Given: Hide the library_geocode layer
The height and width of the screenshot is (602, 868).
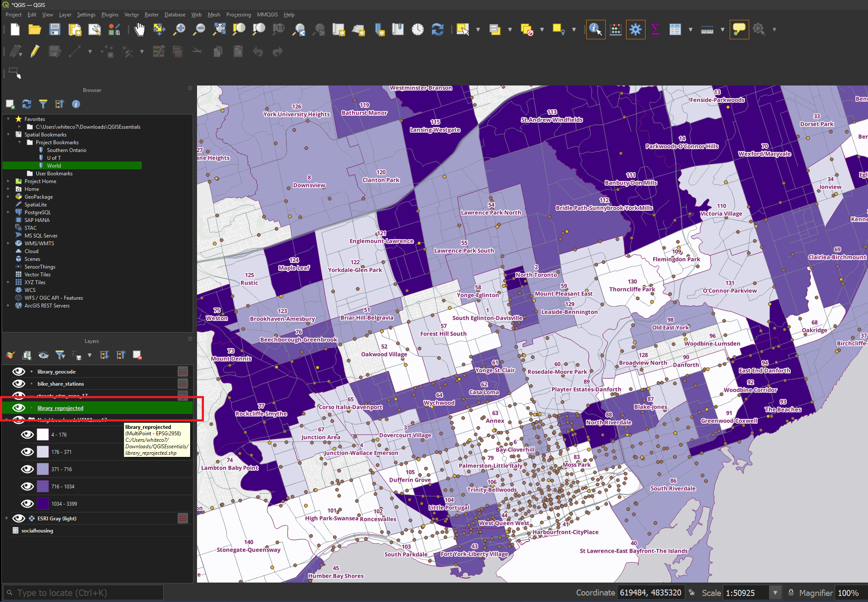Looking at the screenshot, I should (x=18, y=371).
